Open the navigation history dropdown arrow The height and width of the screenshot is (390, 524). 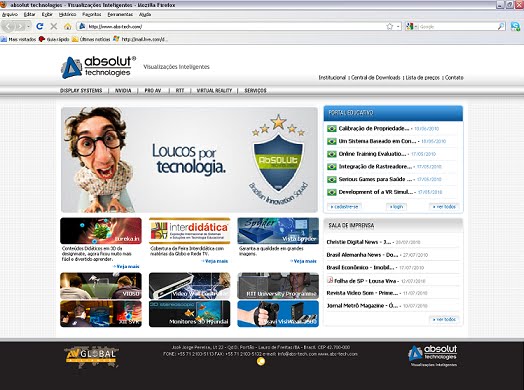tap(28, 26)
